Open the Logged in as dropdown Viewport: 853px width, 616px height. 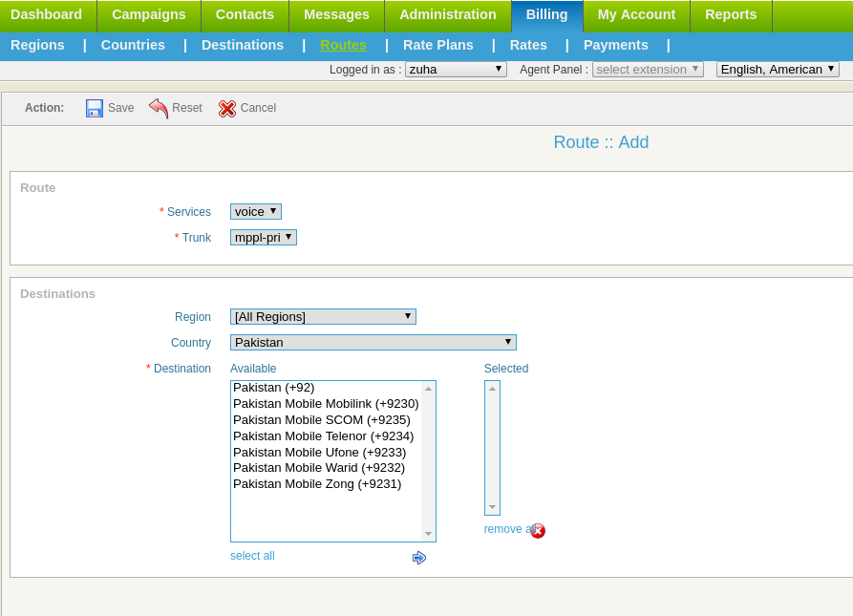point(456,70)
